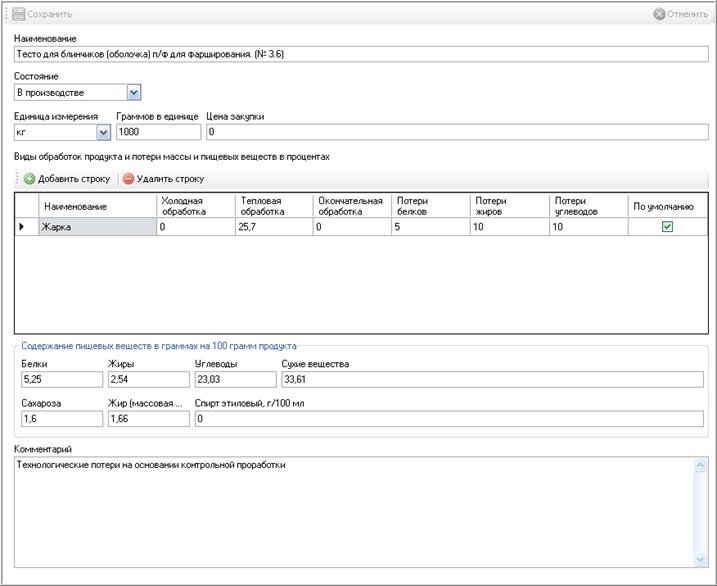Click comment box scrollbar up arrow
Image resolution: width=717 pixels, height=586 pixels.
(x=700, y=466)
